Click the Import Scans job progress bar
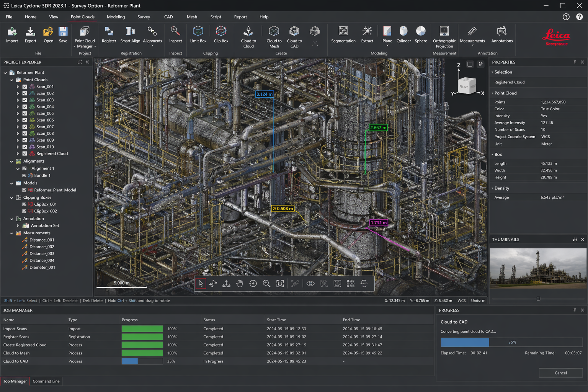This screenshot has width=588, height=392. click(x=142, y=329)
